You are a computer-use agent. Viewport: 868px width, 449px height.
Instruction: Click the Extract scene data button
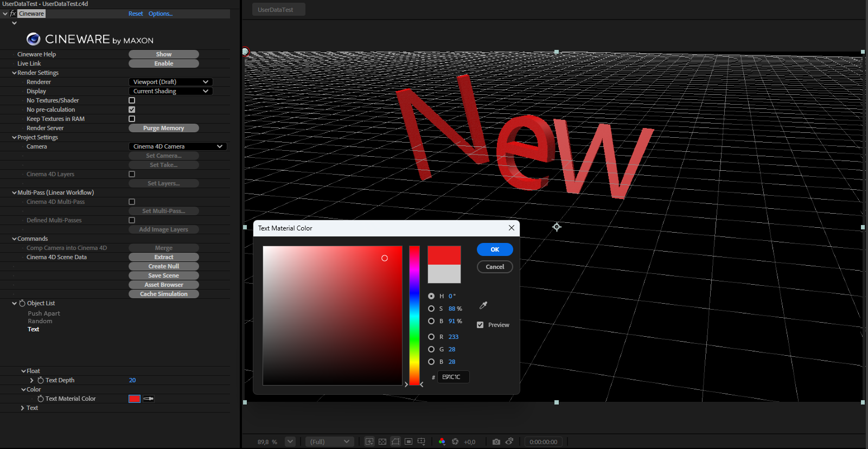point(164,257)
